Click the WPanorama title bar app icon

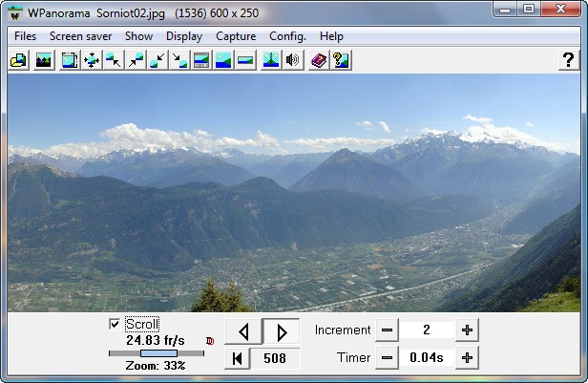coord(15,13)
